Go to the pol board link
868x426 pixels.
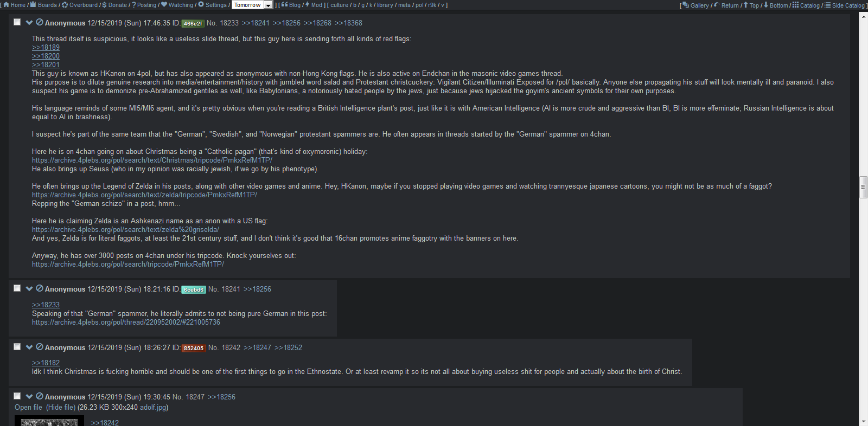click(x=419, y=5)
